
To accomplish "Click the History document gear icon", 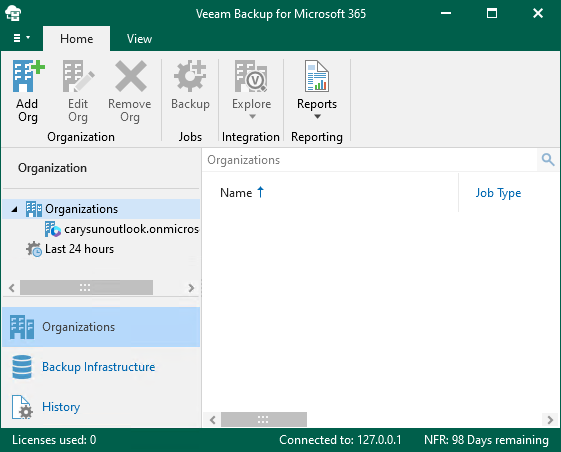I will [x=22, y=407].
